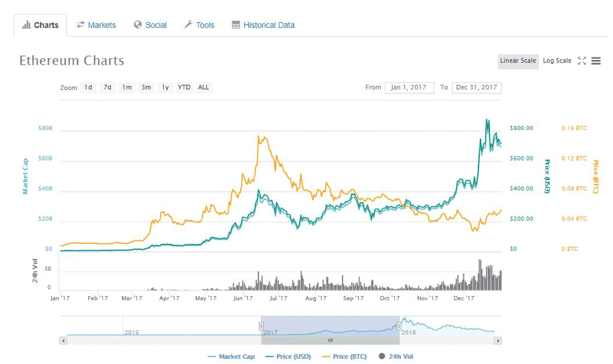Click the $608 market cap axis label
This screenshot has width=613, height=364.
point(45,158)
